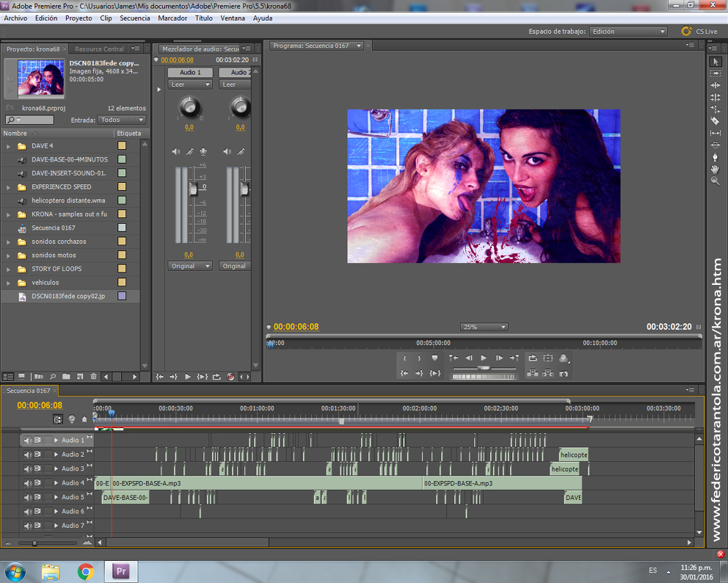The image size is (728, 583).
Task: Toggle mute speaker on Audio 5 track
Action: (27, 497)
